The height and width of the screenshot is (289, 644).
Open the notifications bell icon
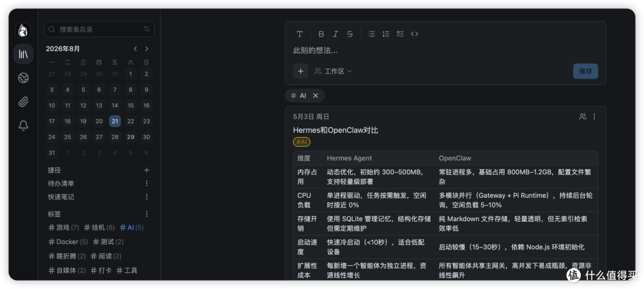23,126
